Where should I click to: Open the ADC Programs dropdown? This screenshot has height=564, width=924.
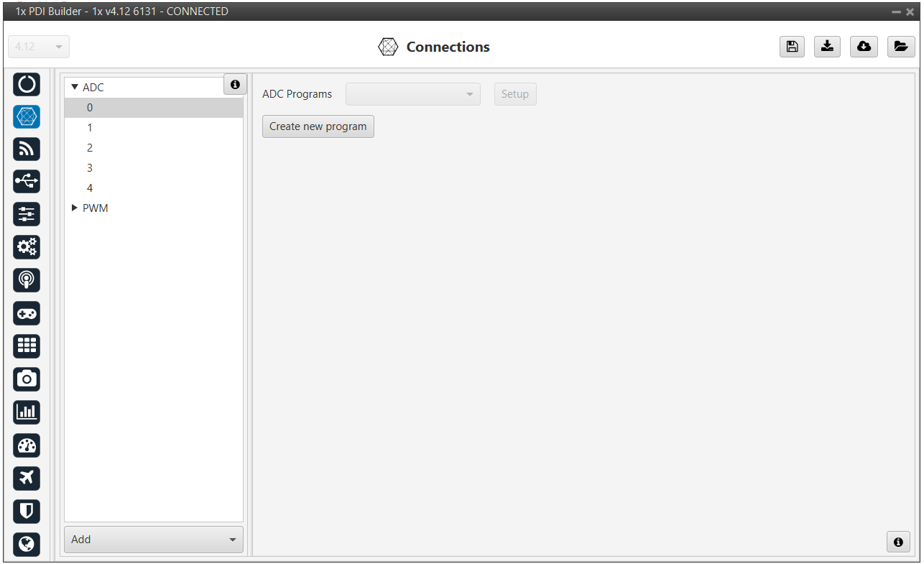pyautogui.click(x=412, y=94)
